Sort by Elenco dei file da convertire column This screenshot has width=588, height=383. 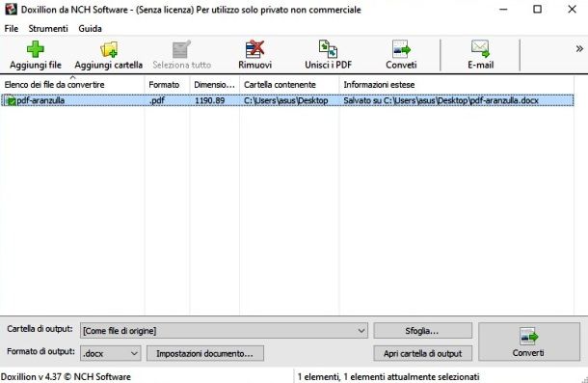click(72, 85)
